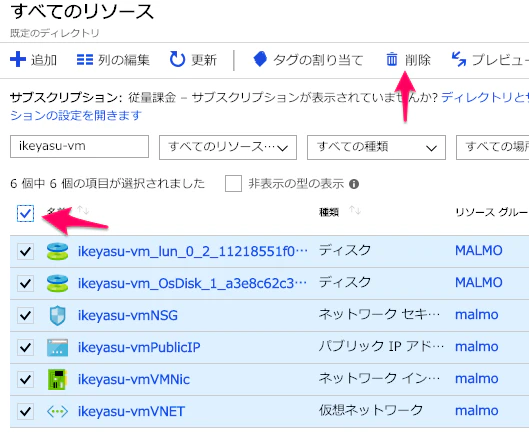Click the タグの割り当て toolbar label

pos(318,60)
